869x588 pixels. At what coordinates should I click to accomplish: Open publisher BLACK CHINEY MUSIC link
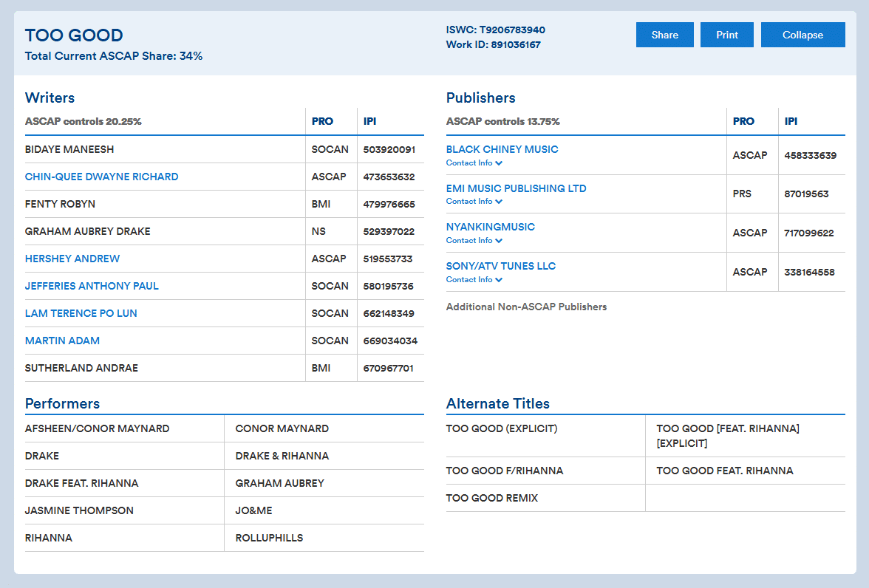point(502,149)
